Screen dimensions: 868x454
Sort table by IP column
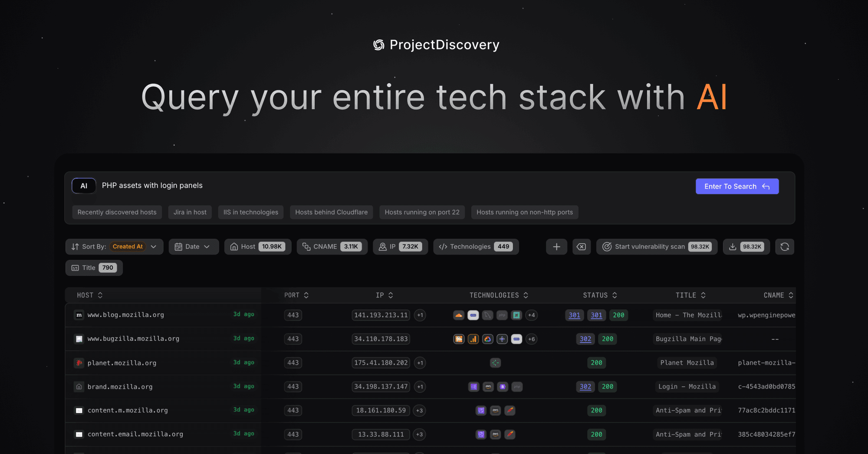pos(385,295)
